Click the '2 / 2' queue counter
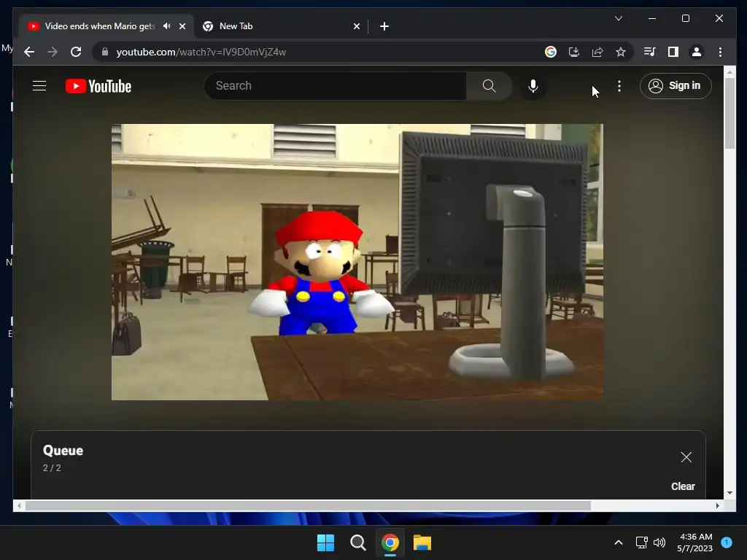The image size is (747, 560). pos(52,467)
